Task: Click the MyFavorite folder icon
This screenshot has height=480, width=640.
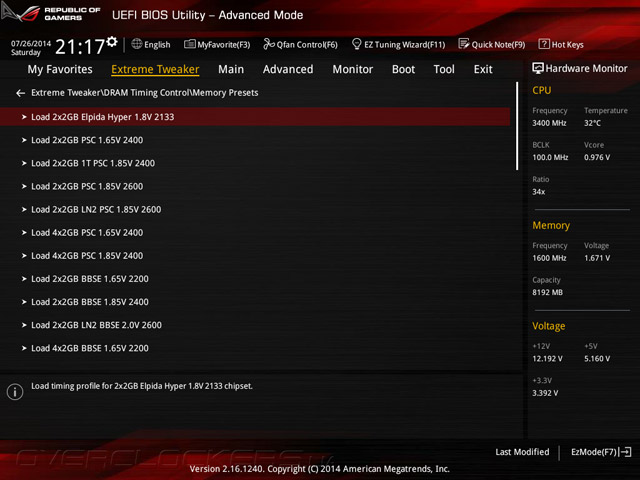Action: tap(189, 44)
